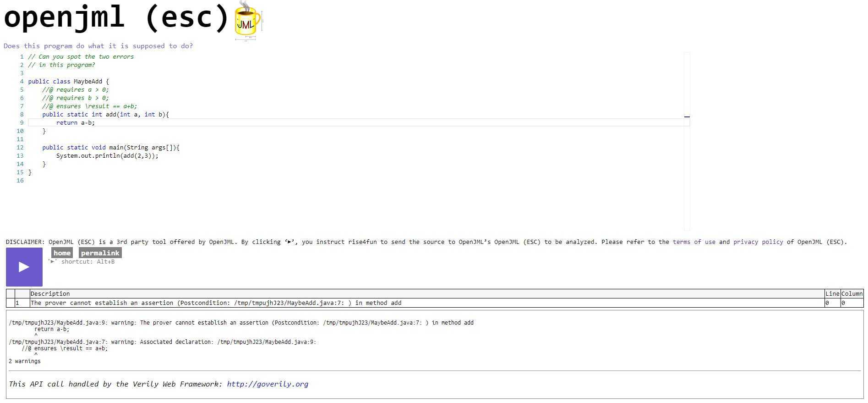Click line number 1 in the gutter
The width and height of the screenshot is (868, 403).
pos(22,57)
